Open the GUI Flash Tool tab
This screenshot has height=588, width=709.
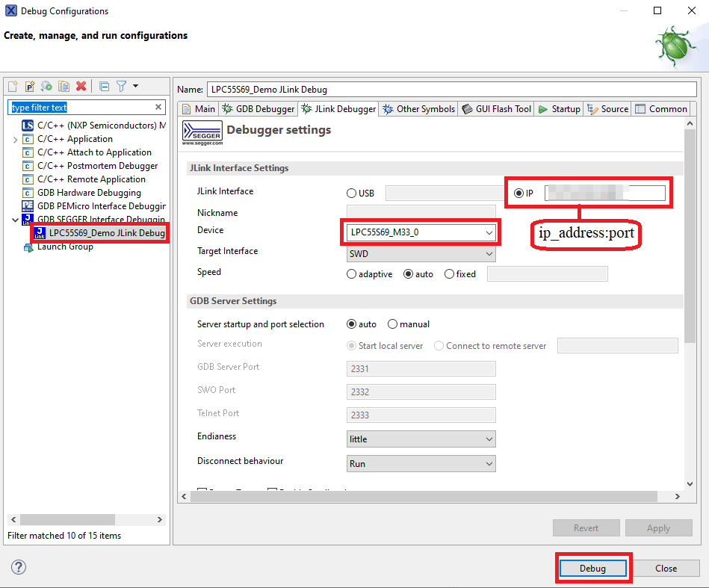pyautogui.click(x=497, y=109)
